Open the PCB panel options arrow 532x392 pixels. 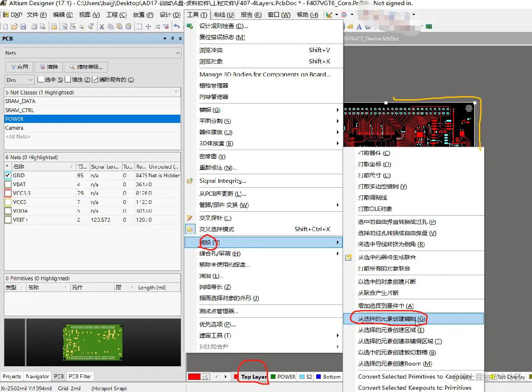(x=165, y=38)
